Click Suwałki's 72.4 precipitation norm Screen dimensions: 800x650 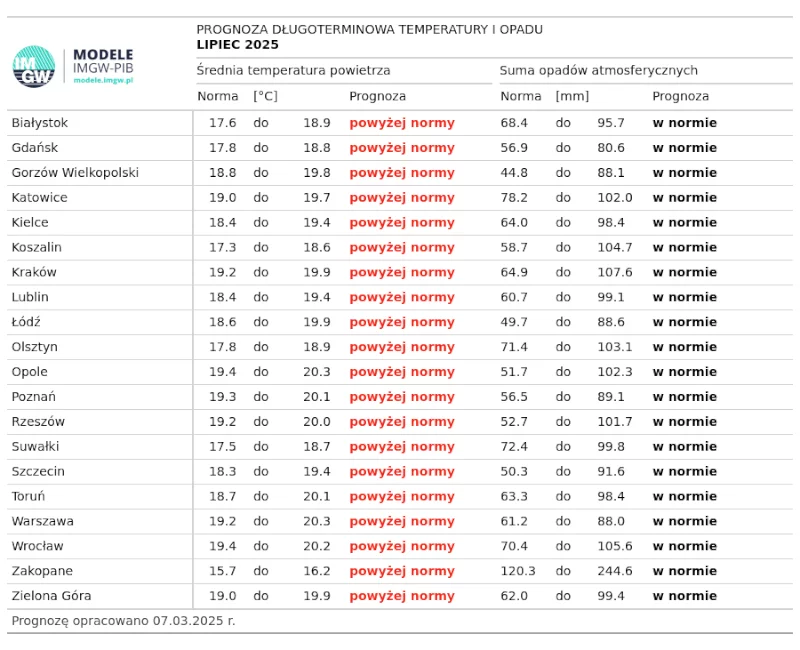point(514,446)
